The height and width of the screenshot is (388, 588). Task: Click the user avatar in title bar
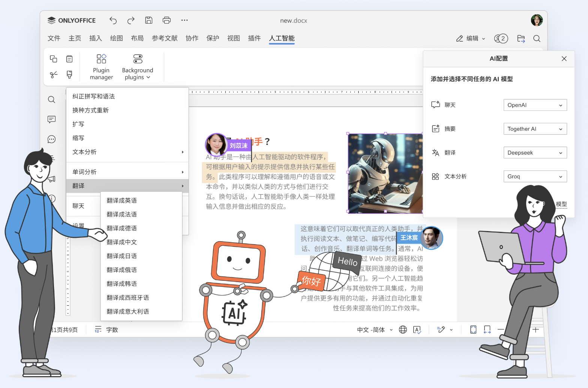[x=537, y=20]
